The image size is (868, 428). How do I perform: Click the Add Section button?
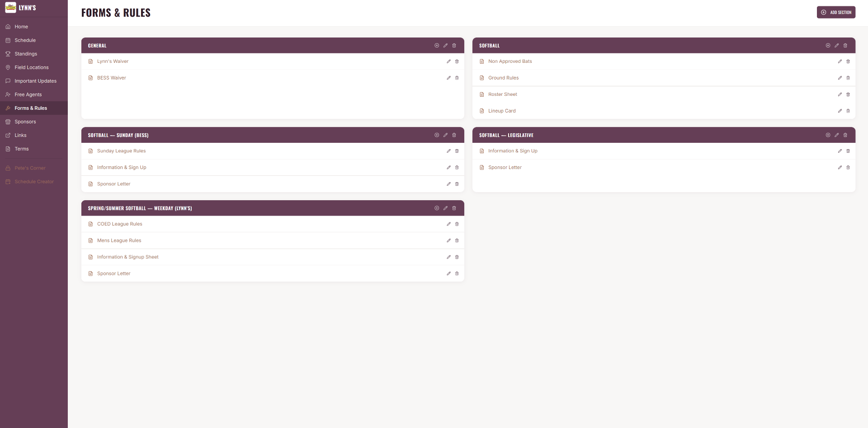coord(836,12)
